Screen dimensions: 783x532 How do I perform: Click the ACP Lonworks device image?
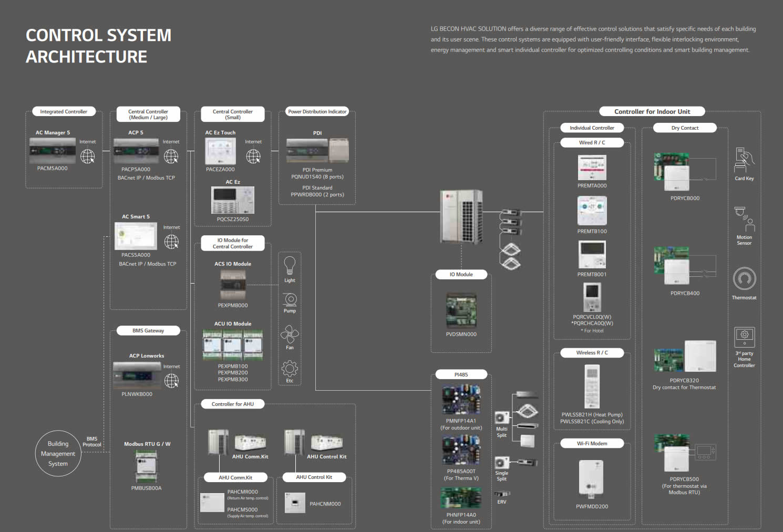pos(136,375)
